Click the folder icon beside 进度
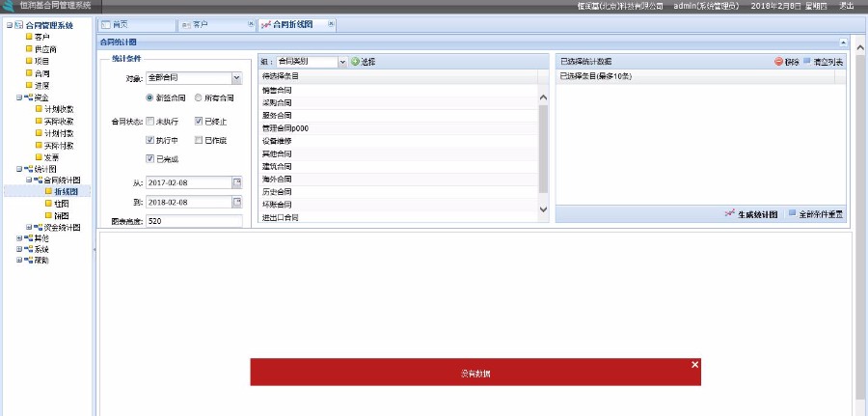This screenshot has width=868, height=416. [x=29, y=85]
